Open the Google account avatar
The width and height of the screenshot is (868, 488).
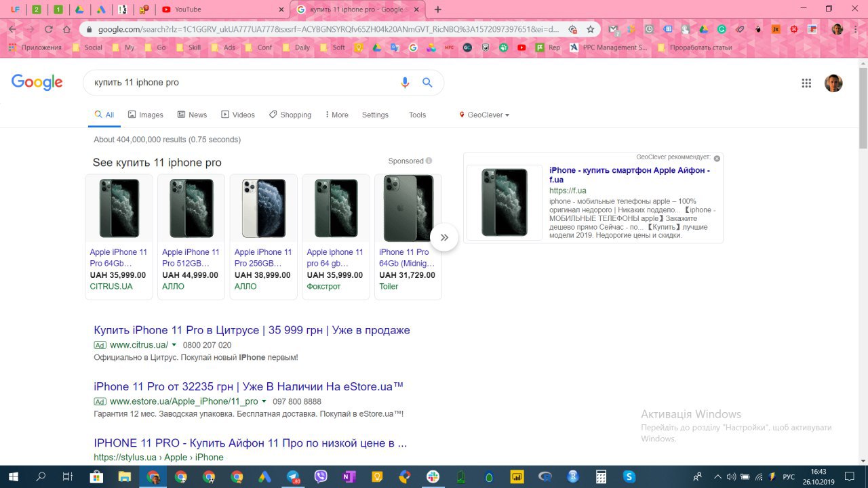coord(833,83)
